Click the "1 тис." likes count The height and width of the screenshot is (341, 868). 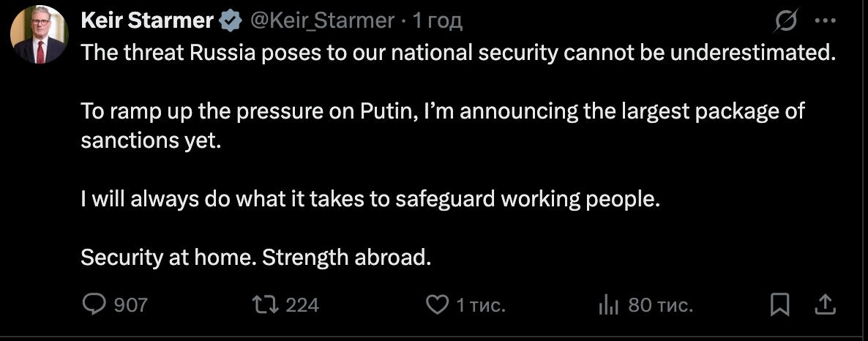click(x=481, y=304)
